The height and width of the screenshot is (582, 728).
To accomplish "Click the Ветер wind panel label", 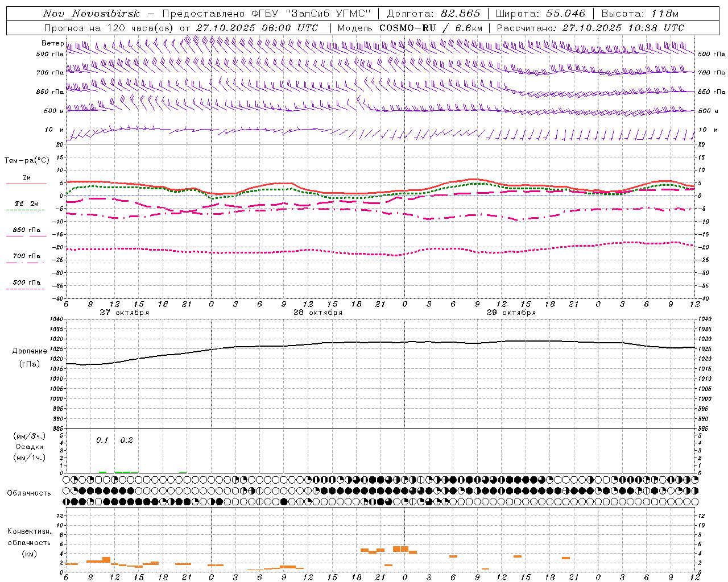I will [x=52, y=43].
